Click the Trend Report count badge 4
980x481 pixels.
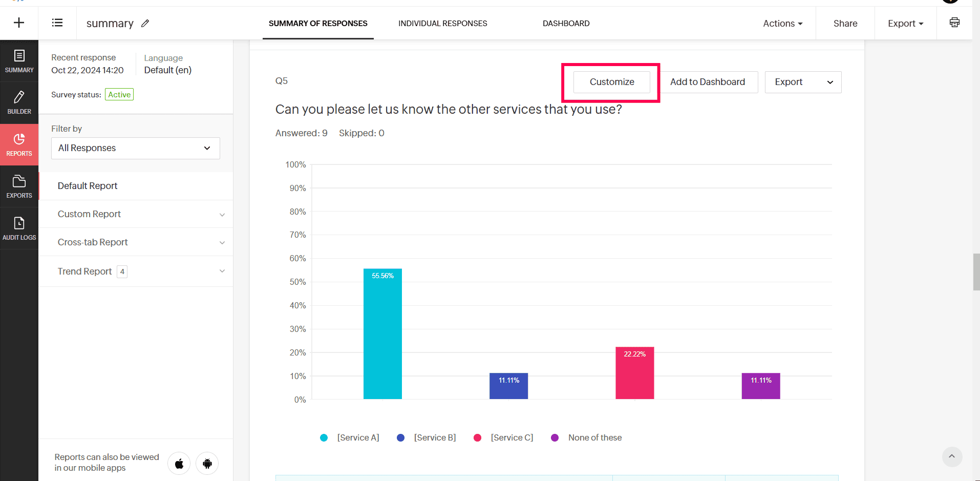click(x=122, y=271)
